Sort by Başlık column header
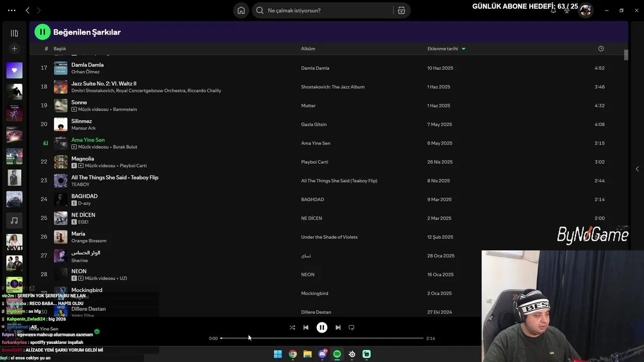644x362 pixels. tap(60, 49)
